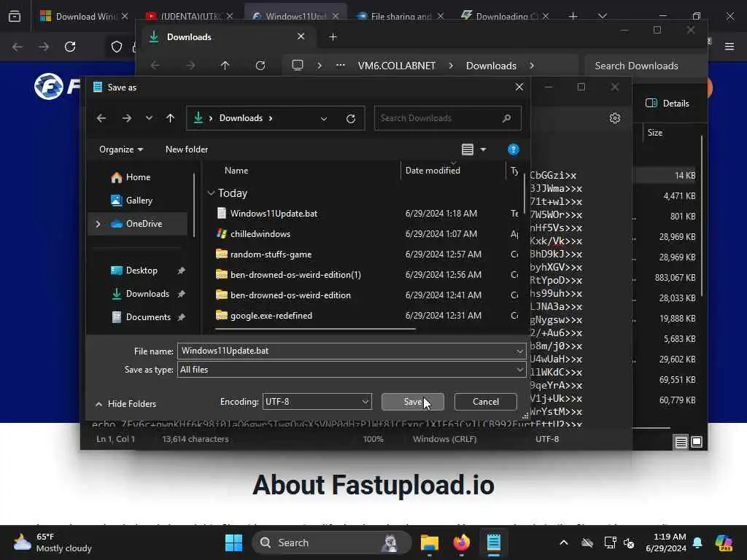Open breadcrumb ellipsis in File Explorer

point(340,66)
